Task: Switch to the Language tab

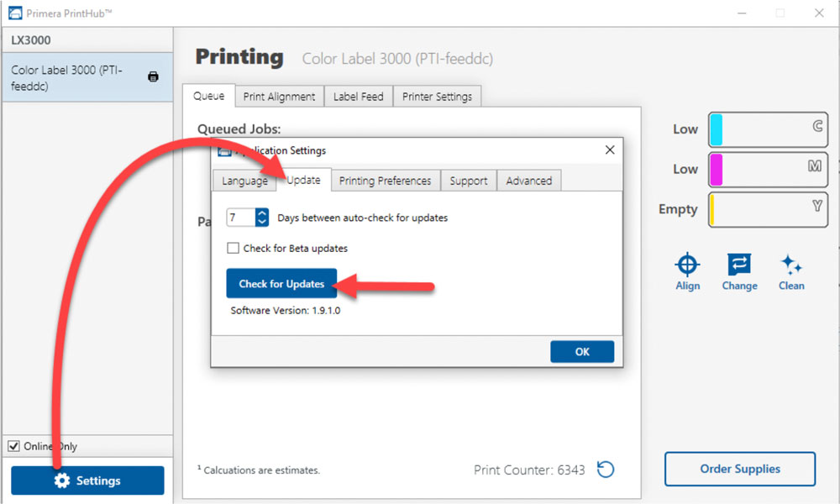Action: coord(244,181)
